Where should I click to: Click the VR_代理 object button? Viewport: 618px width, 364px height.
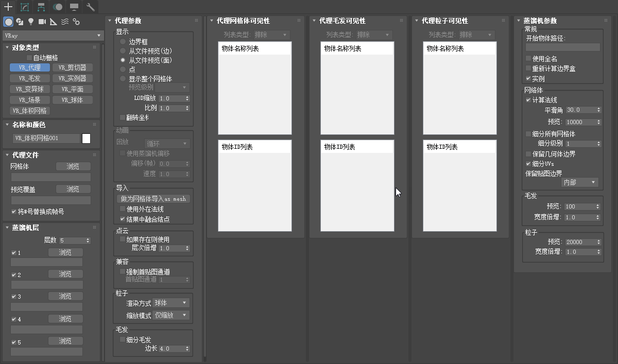point(30,67)
